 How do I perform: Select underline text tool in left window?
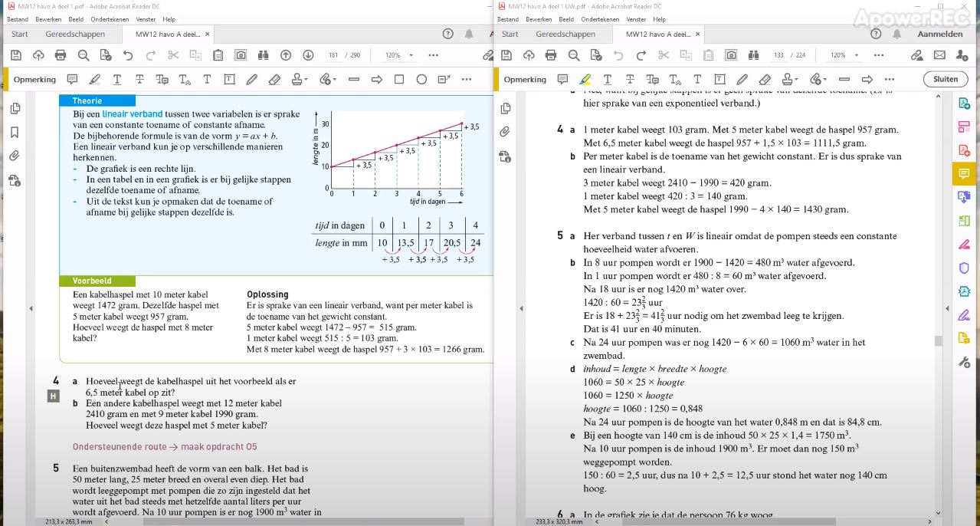[117, 79]
